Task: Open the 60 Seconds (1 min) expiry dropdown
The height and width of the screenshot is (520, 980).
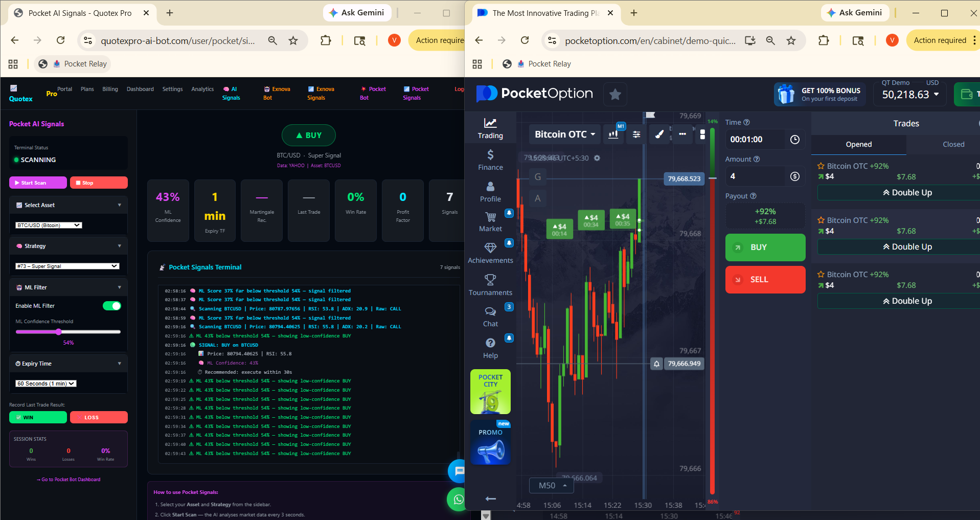Action: click(46, 383)
